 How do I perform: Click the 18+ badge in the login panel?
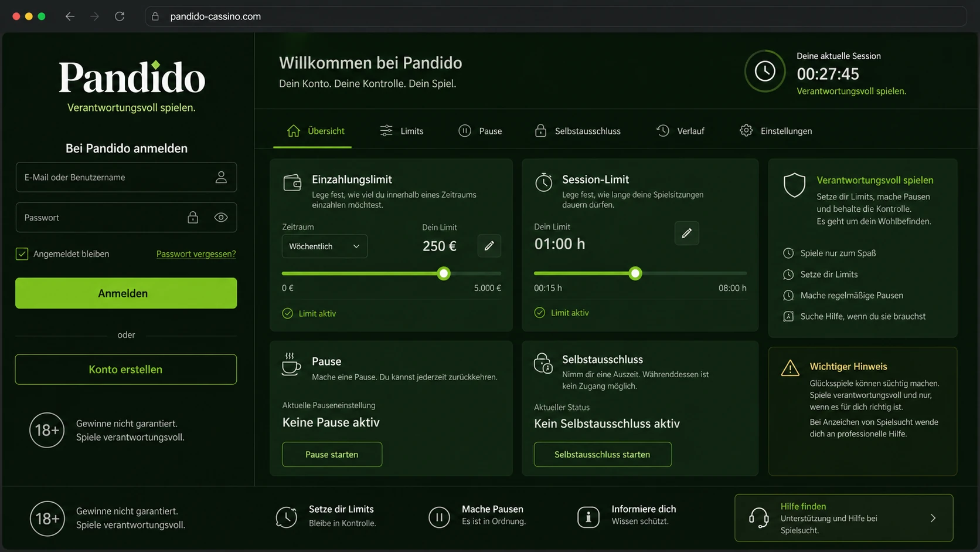coord(47,430)
